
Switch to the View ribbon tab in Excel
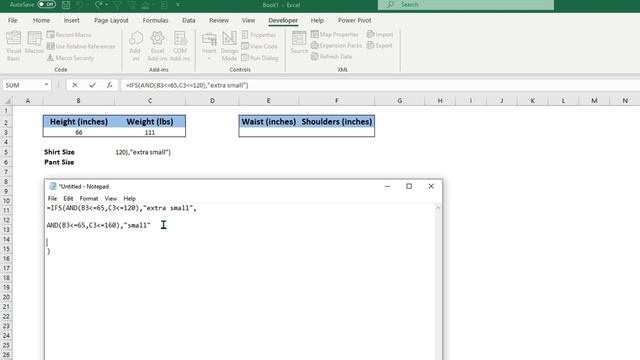(248, 20)
